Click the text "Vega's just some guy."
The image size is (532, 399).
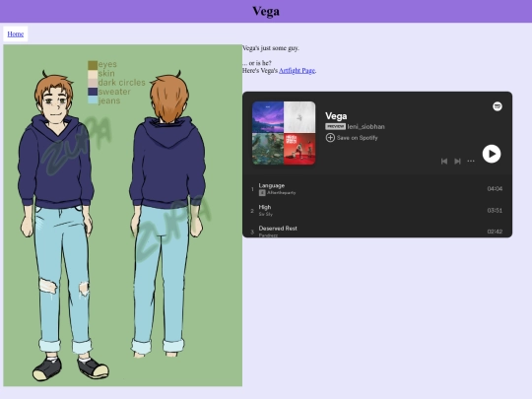[271, 48]
